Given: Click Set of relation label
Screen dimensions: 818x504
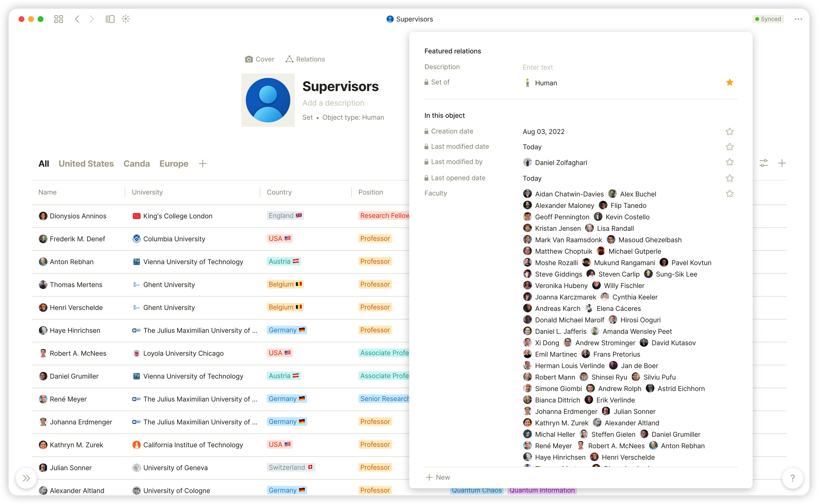Looking at the screenshot, I should pyautogui.click(x=440, y=82).
